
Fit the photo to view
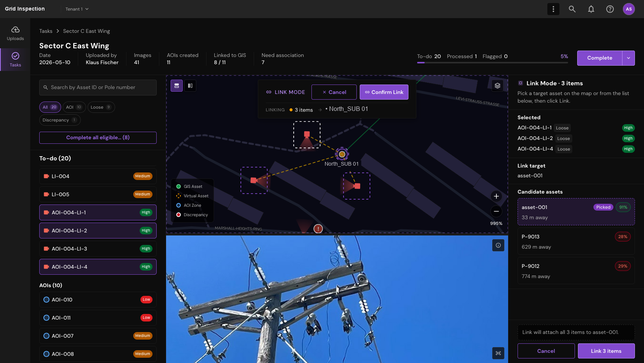pyautogui.click(x=498, y=353)
